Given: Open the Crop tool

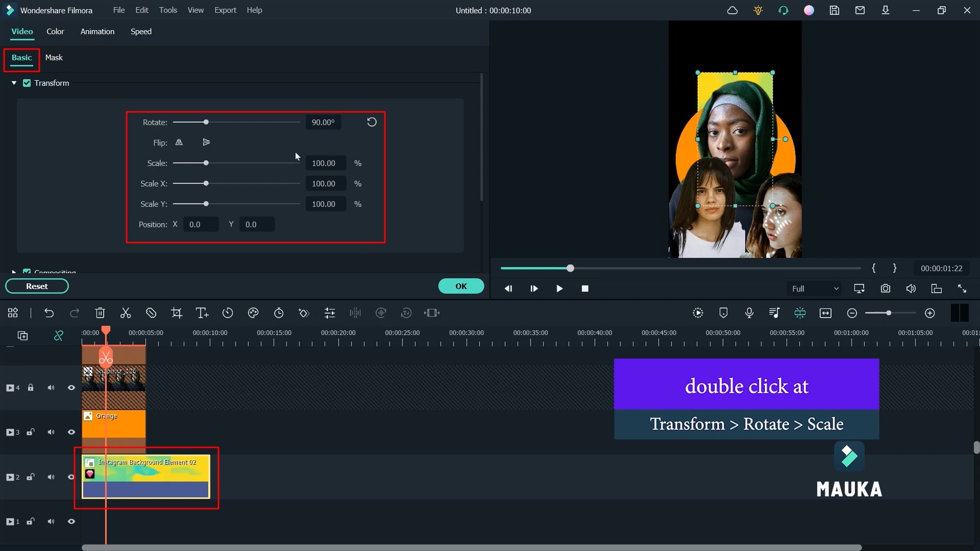Looking at the screenshot, I should (x=177, y=313).
